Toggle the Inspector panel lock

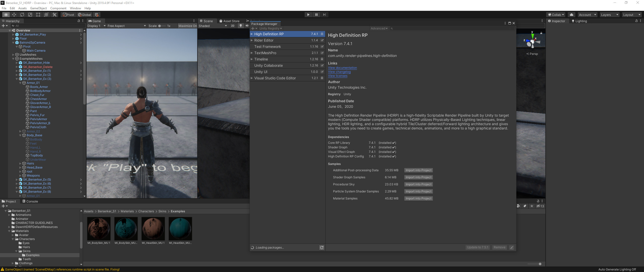coord(636,21)
